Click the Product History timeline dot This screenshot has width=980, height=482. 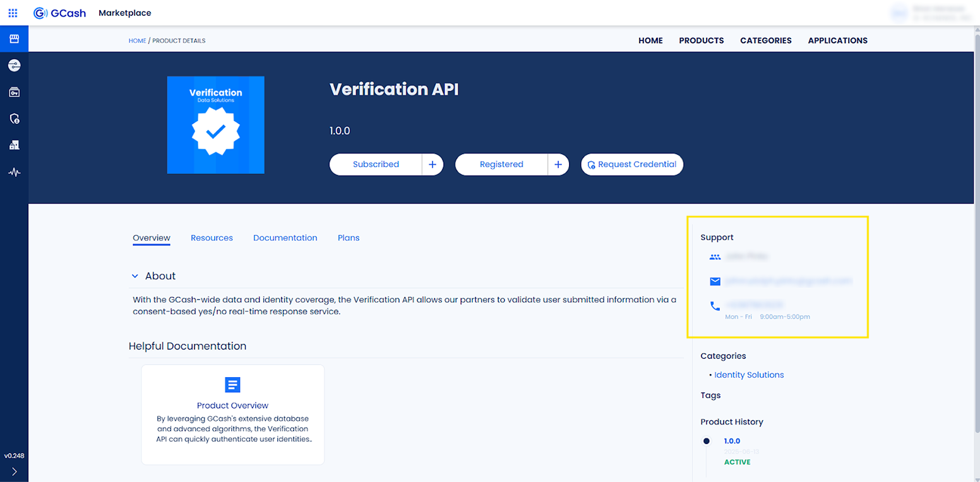click(706, 441)
